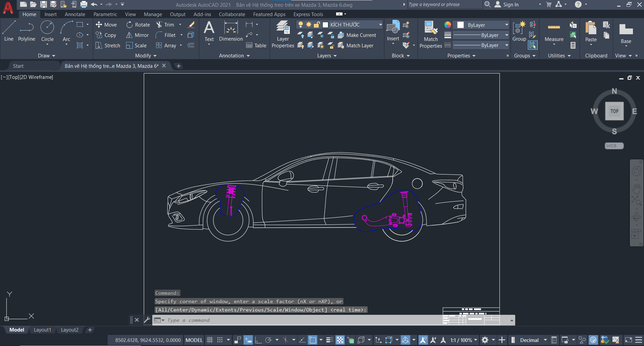Toggle clean screen mode
644x346 pixels.
pos(629,340)
